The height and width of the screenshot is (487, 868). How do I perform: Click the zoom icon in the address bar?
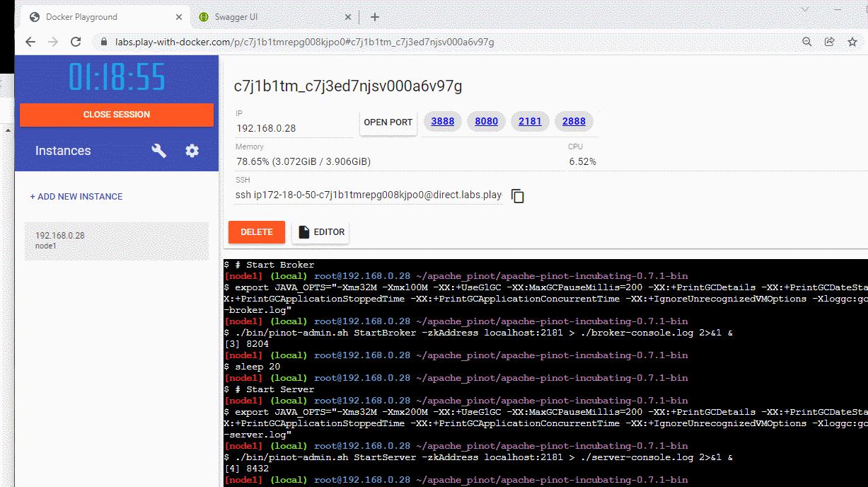(806, 42)
